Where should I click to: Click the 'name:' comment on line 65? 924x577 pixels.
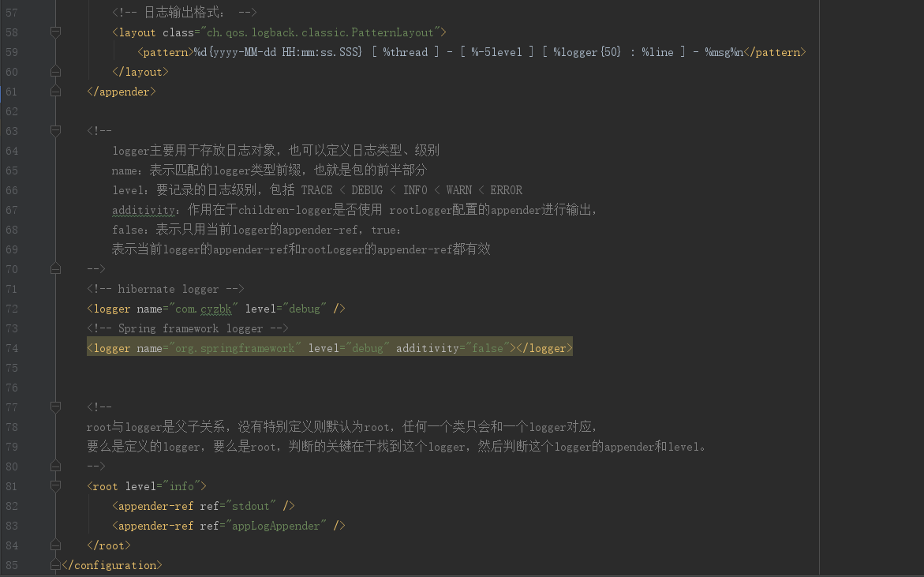pyautogui.click(x=269, y=171)
